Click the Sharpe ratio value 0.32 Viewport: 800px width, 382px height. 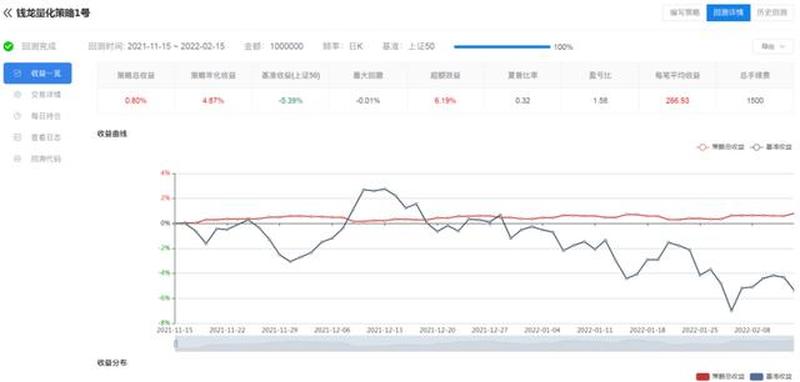[x=523, y=100]
